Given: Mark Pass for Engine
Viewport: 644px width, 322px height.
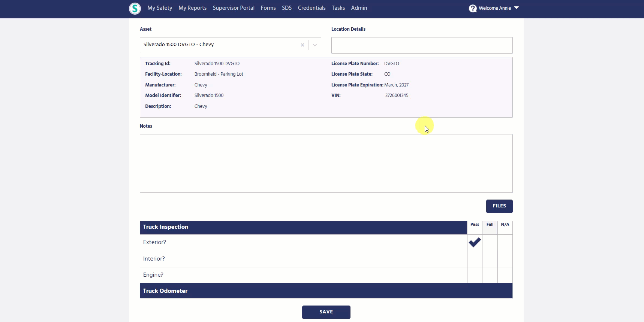Looking at the screenshot, I should [475, 275].
